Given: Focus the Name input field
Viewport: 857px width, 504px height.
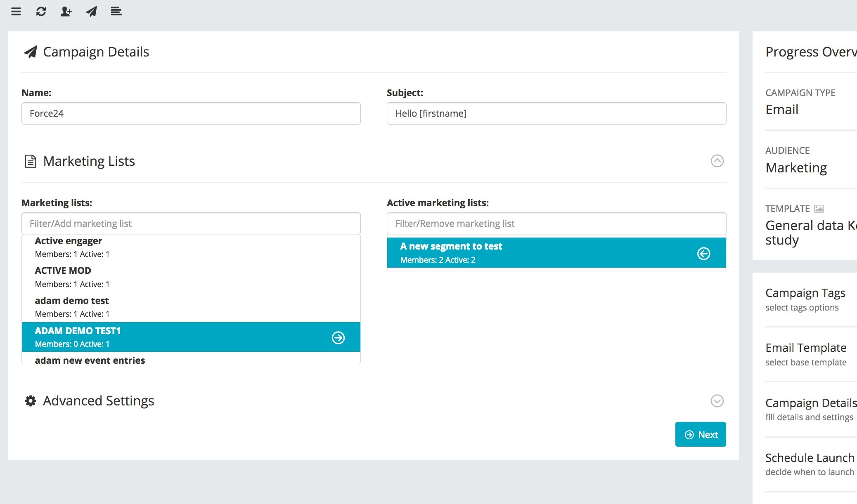Looking at the screenshot, I should pos(191,113).
